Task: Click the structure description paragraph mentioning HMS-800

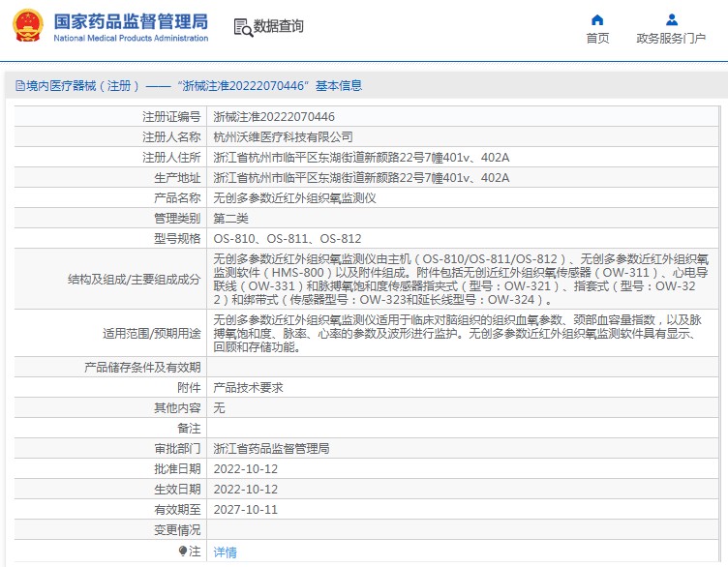Action: coord(461,280)
